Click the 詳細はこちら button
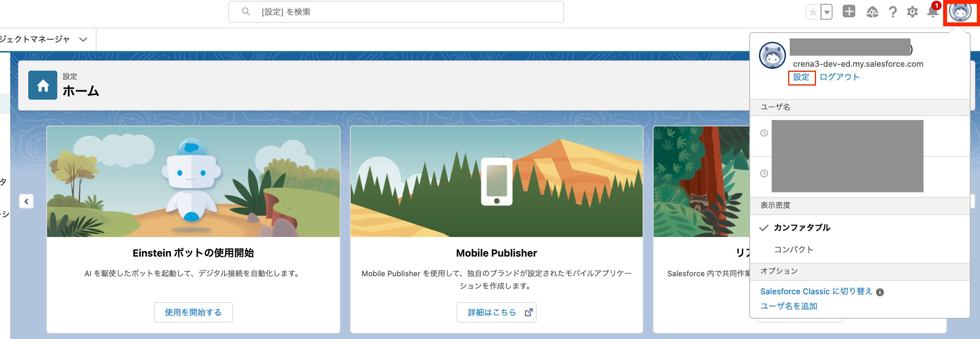This screenshot has width=980, height=339. point(497,312)
